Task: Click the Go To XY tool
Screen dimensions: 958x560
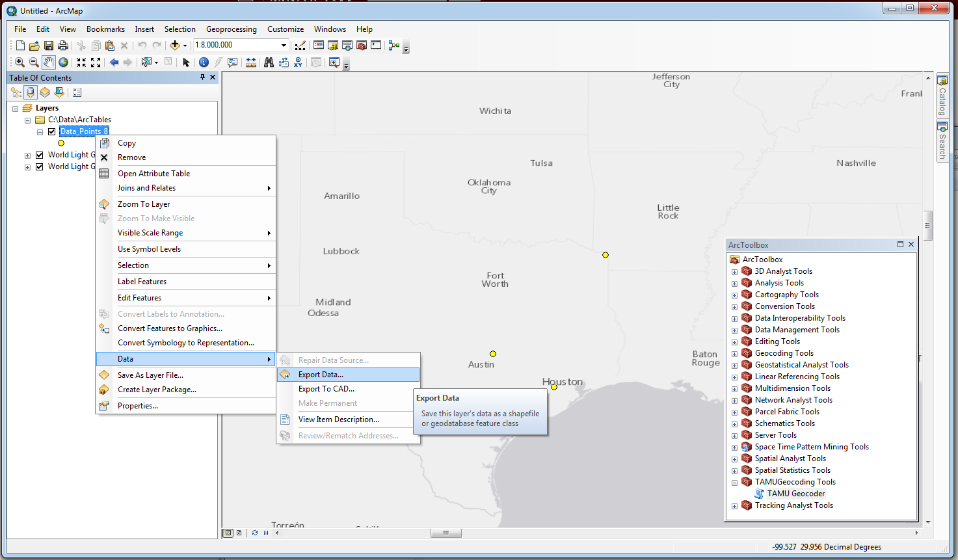Action: [x=298, y=62]
